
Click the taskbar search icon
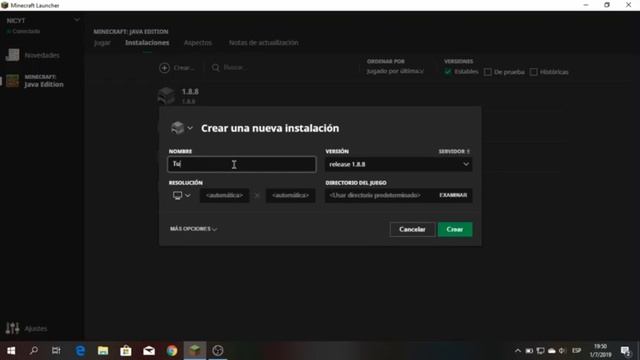pos(34,351)
